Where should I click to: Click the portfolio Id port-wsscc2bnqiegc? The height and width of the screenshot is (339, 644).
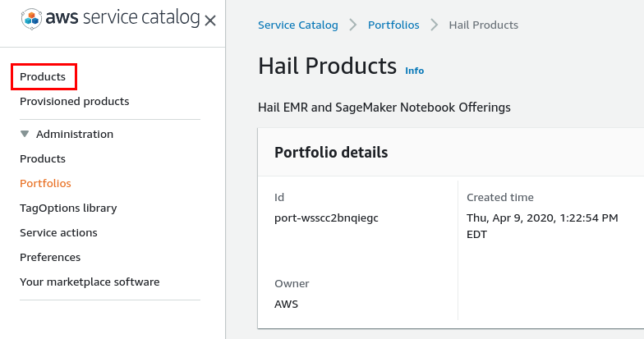326,218
